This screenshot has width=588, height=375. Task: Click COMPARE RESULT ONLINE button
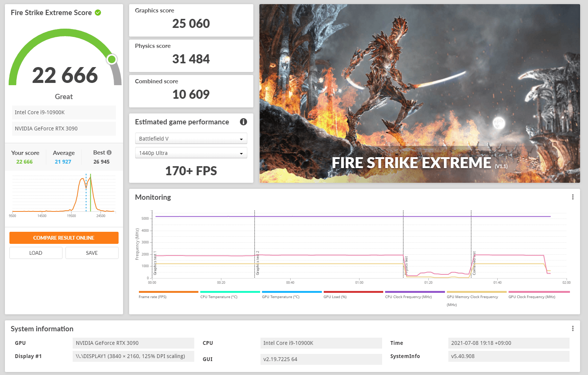[x=64, y=238]
